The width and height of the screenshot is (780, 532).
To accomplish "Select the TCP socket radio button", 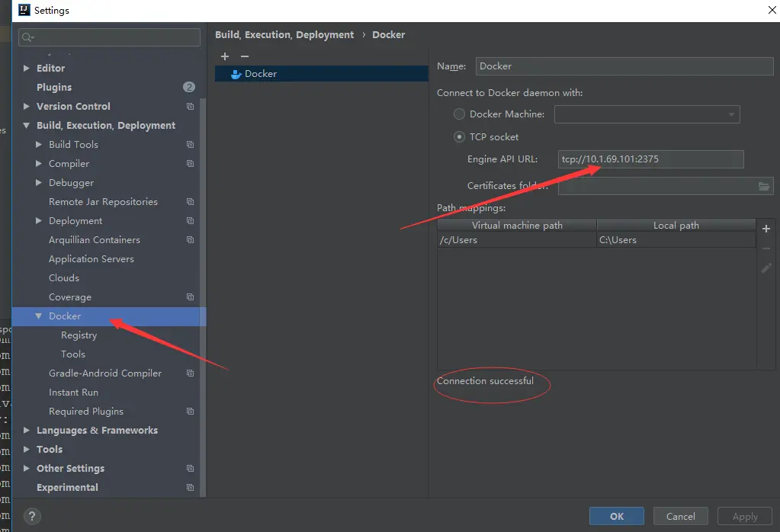I will click(459, 136).
